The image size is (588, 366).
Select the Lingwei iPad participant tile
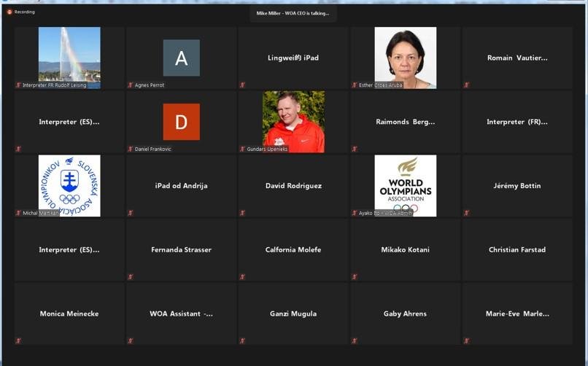click(x=293, y=58)
